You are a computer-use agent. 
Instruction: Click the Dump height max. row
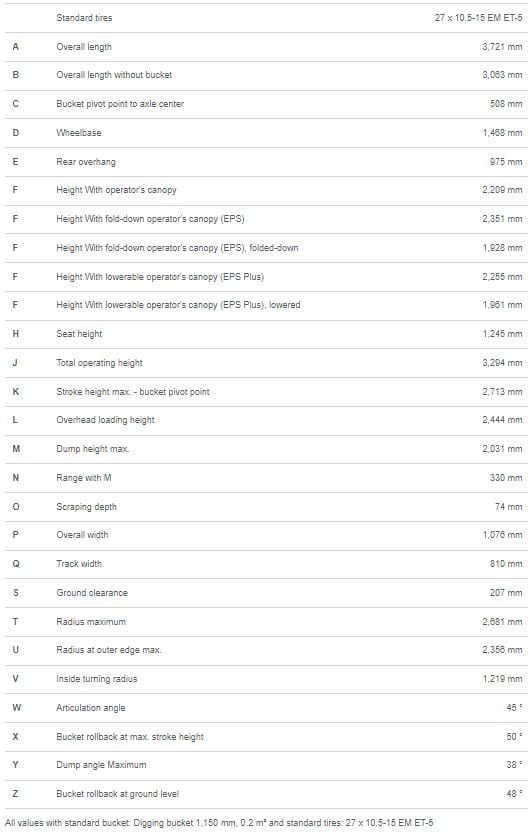[x=266, y=449]
